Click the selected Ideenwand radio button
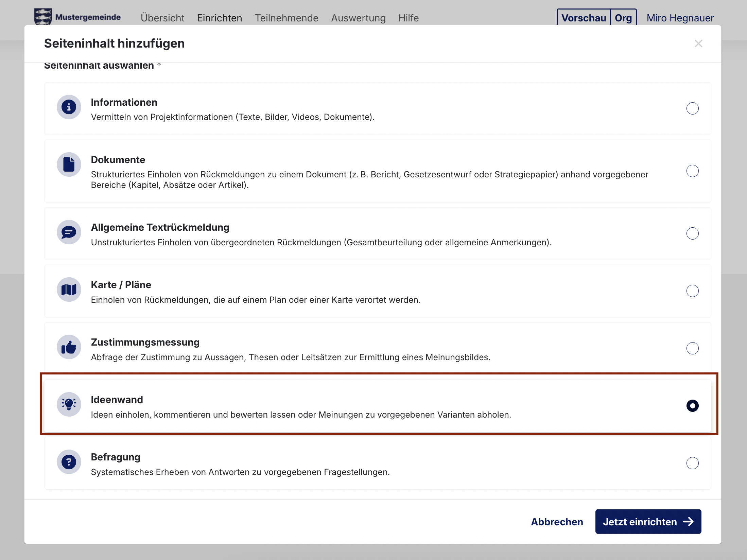The height and width of the screenshot is (560, 747). coord(692,406)
